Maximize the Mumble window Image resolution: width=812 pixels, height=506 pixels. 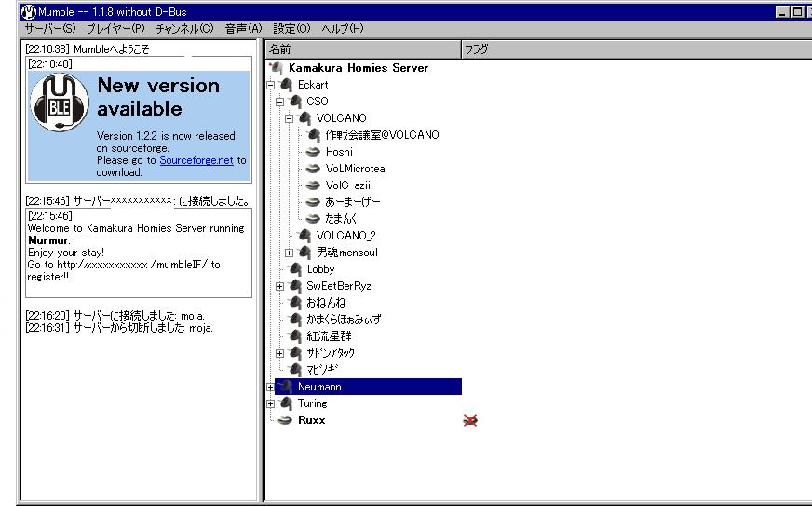[797, 11]
